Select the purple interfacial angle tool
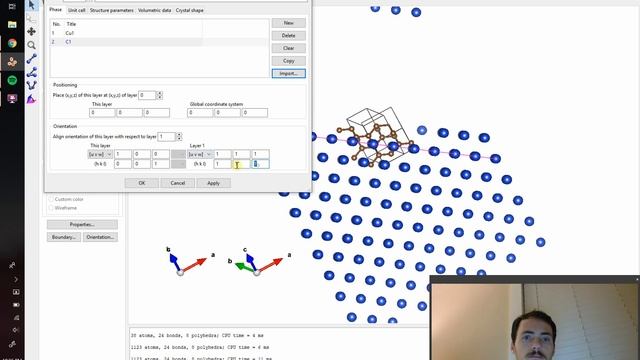Image resolution: width=640 pixels, height=360 pixels. [x=31, y=99]
